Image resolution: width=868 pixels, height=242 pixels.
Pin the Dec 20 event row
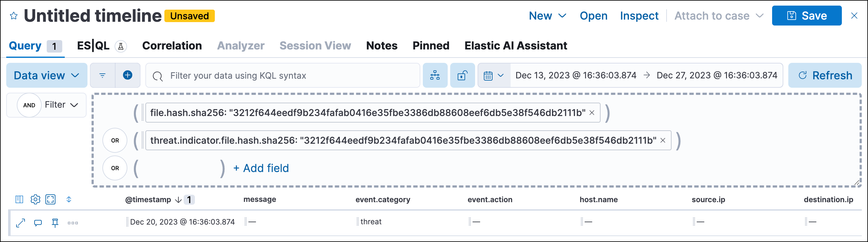(x=55, y=223)
